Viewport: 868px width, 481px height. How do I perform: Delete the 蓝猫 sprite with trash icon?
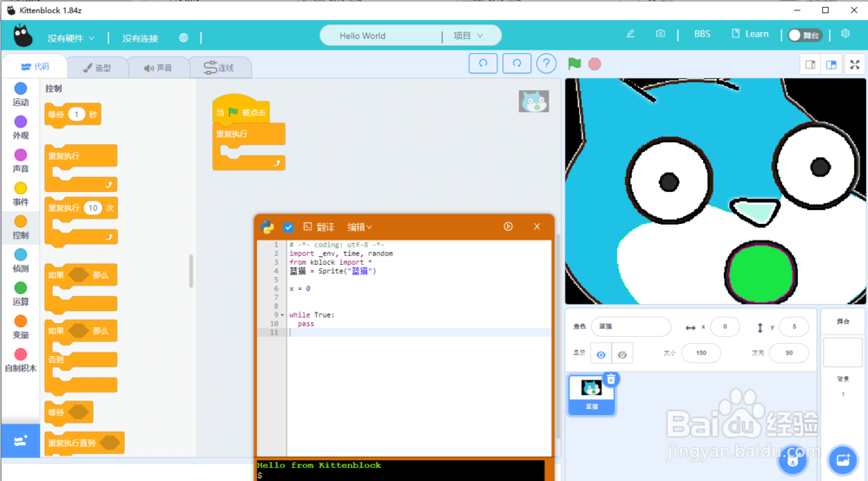click(x=610, y=379)
